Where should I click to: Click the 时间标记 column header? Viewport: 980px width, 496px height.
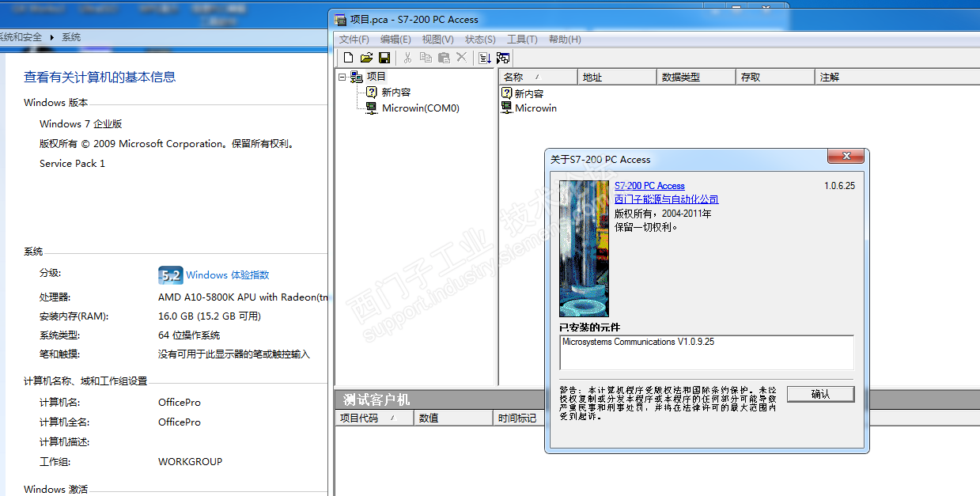point(518,418)
